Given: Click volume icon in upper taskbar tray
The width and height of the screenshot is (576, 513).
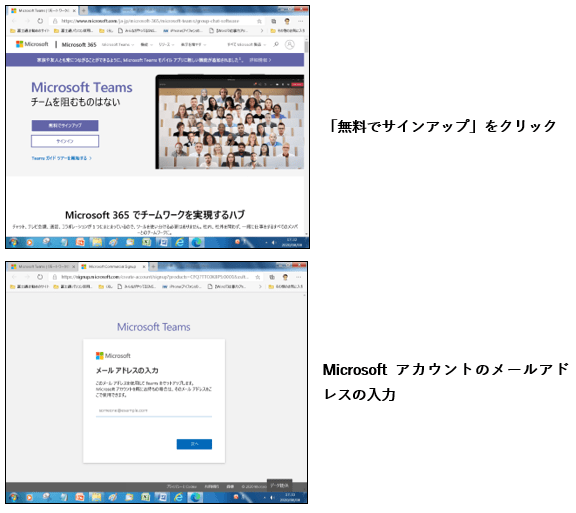Looking at the screenshot, I should [x=274, y=243].
